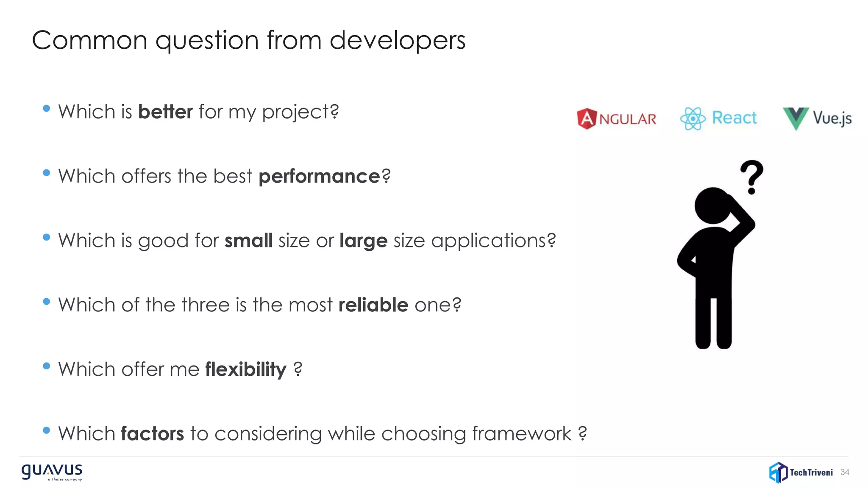Click the bold word 'large'
The height and width of the screenshot is (488, 868).
(364, 241)
